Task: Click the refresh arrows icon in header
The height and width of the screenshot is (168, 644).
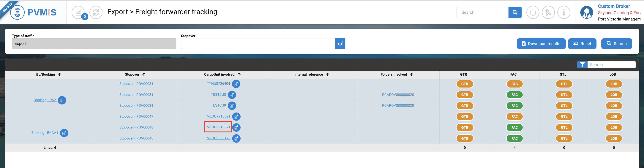Action: 96,12
